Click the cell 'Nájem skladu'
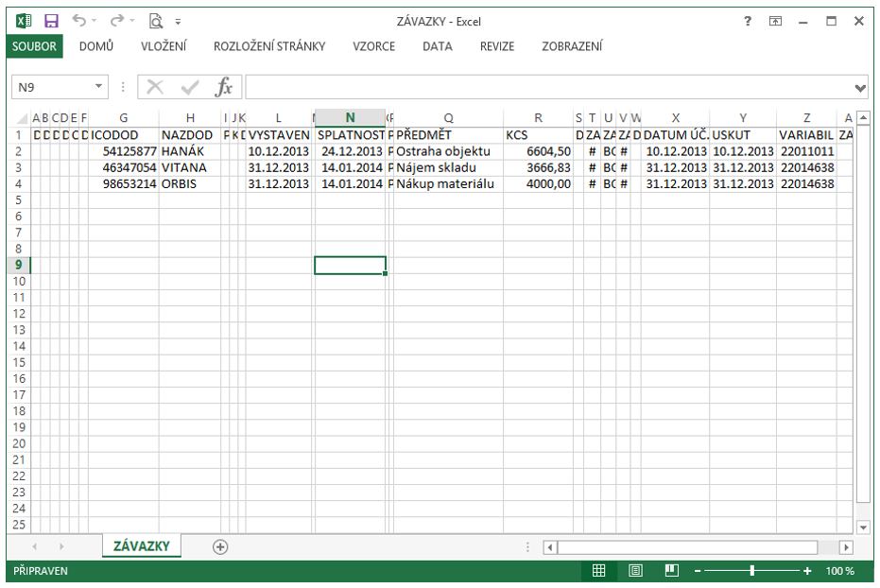The width and height of the screenshot is (880, 588). [448, 167]
